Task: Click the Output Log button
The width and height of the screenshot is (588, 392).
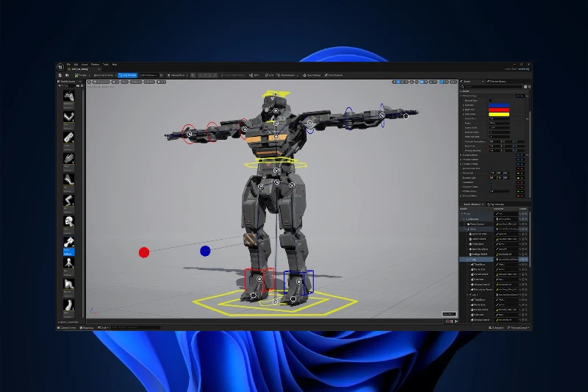Action: click(x=87, y=327)
